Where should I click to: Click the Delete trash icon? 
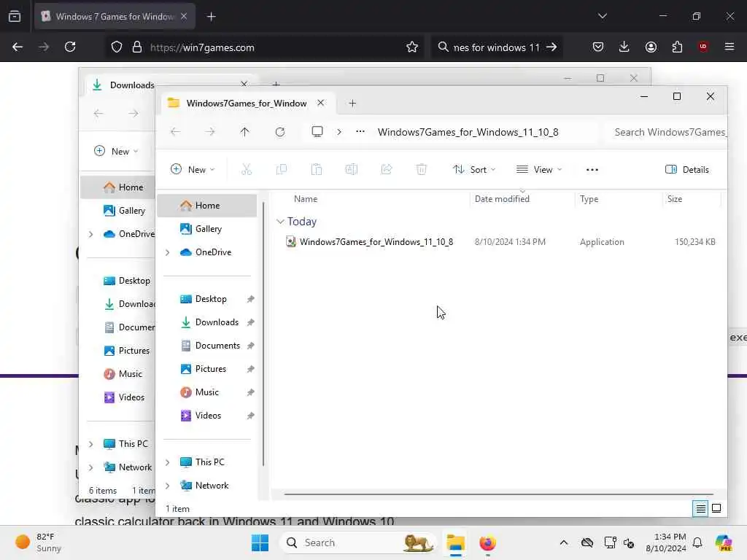(x=422, y=169)
